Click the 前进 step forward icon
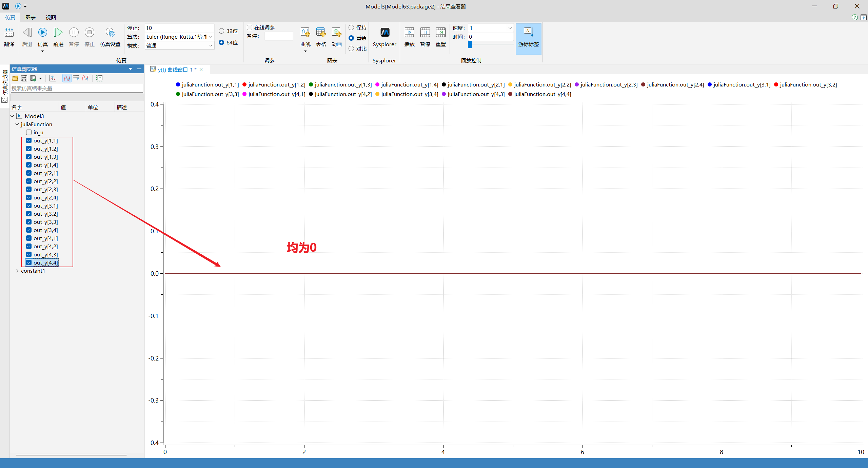 tap(58, 33)
